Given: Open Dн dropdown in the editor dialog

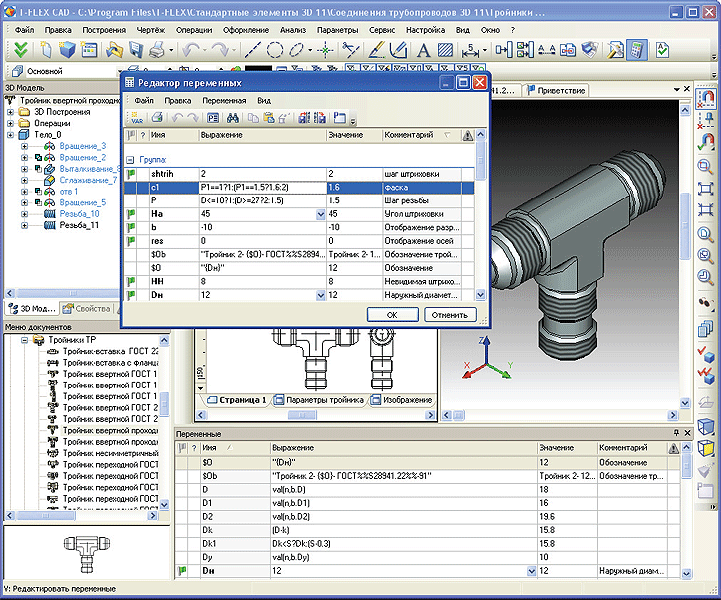Looking at the screenshot, I should tap(320, 295).
